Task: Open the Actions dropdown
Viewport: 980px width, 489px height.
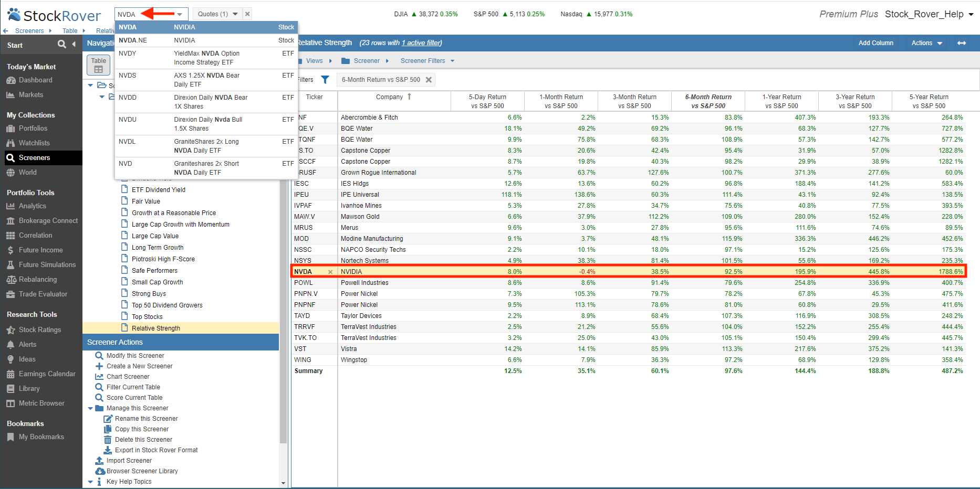Action: point(927,43)
